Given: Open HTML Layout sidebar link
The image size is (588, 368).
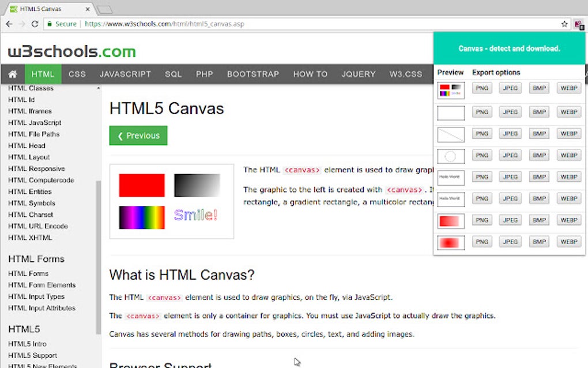Looking at the screenshot, I should click(29, 157).
